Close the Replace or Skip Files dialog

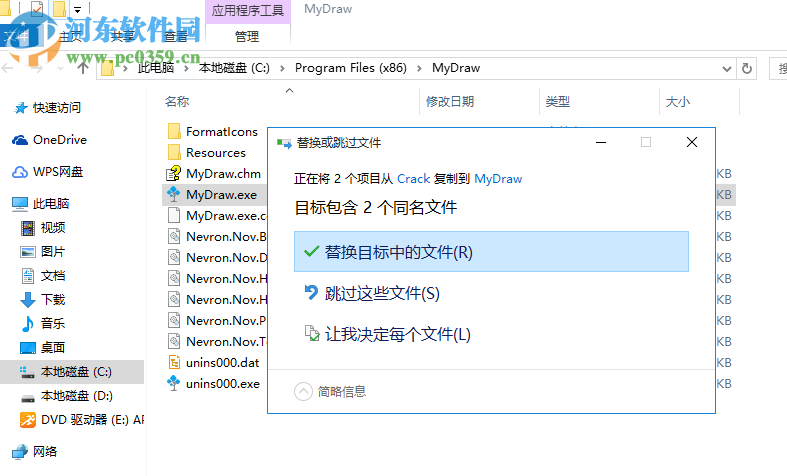coord(692,143)
